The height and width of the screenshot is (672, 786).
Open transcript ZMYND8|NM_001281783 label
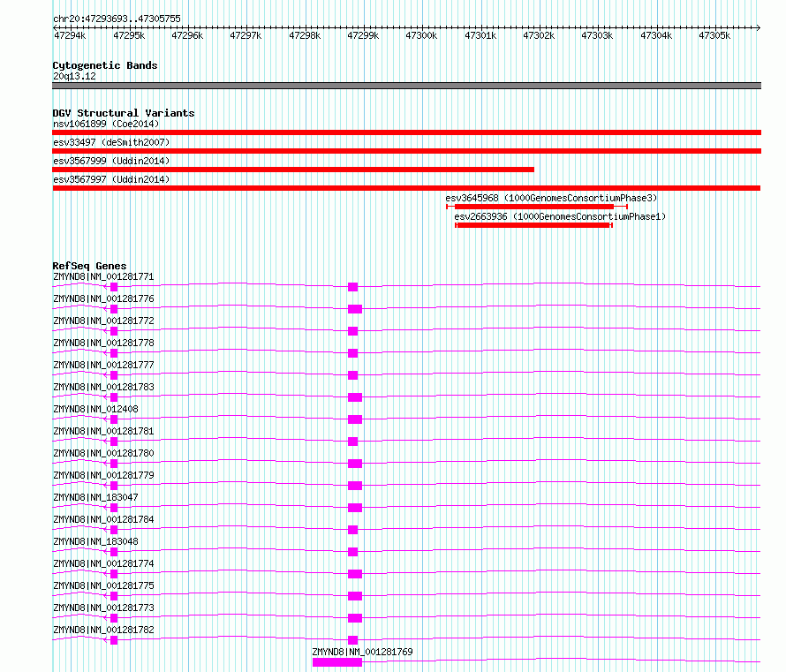[x=103, y=387]
